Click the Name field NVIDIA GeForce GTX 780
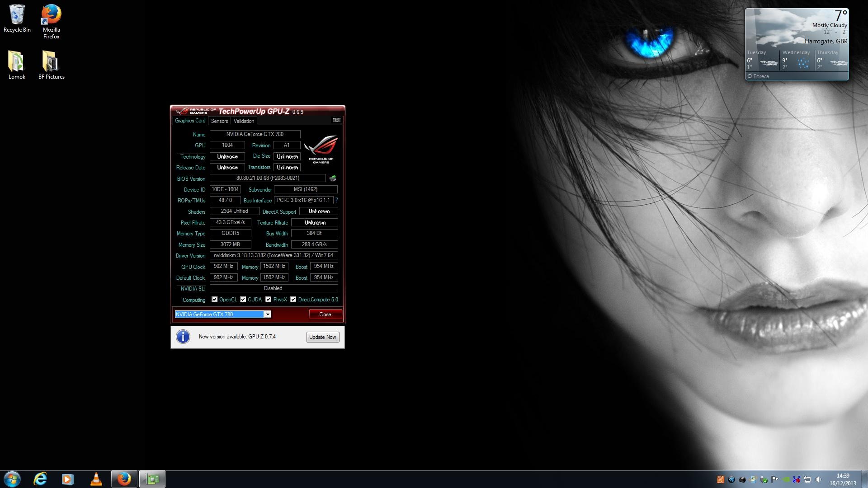 click(255, 134)
